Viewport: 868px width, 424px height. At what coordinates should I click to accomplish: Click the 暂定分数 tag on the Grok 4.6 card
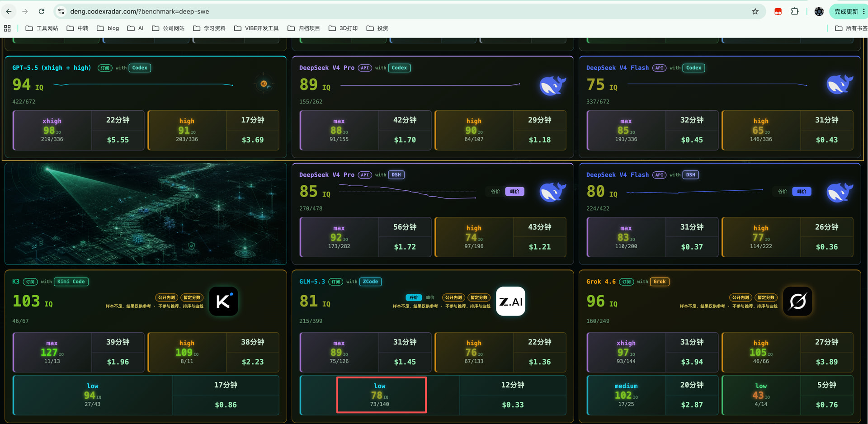(766, 297)
